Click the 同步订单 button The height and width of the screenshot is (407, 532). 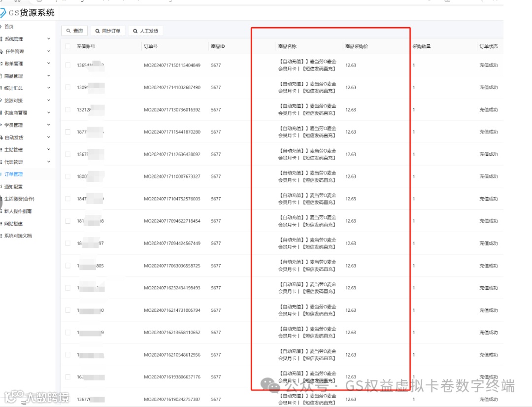(x=108, y=31)
